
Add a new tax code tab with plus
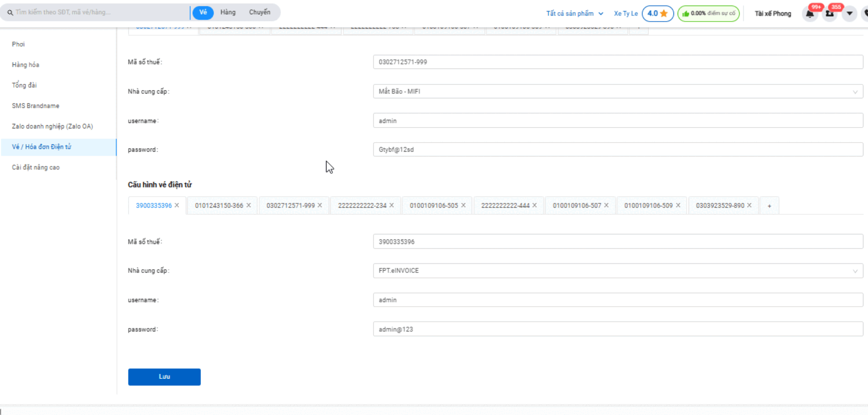pos(769,206)
